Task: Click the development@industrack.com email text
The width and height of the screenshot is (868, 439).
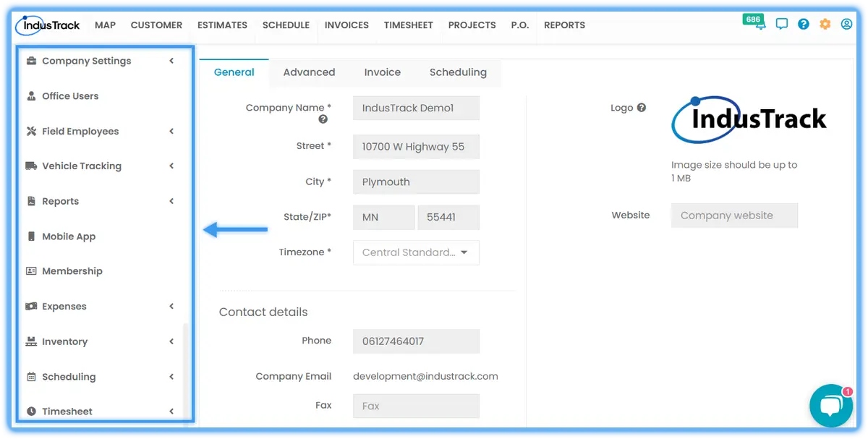Action: [425, 376]
